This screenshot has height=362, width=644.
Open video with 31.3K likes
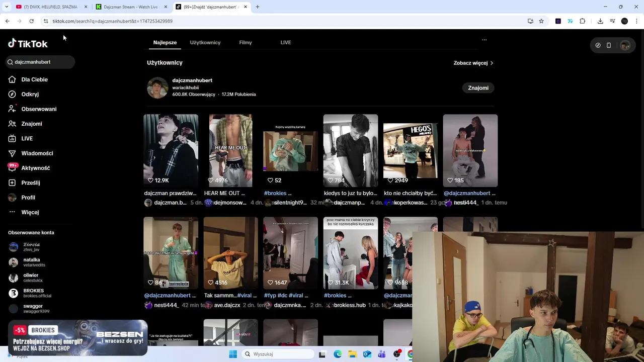(x=351, y=253)
